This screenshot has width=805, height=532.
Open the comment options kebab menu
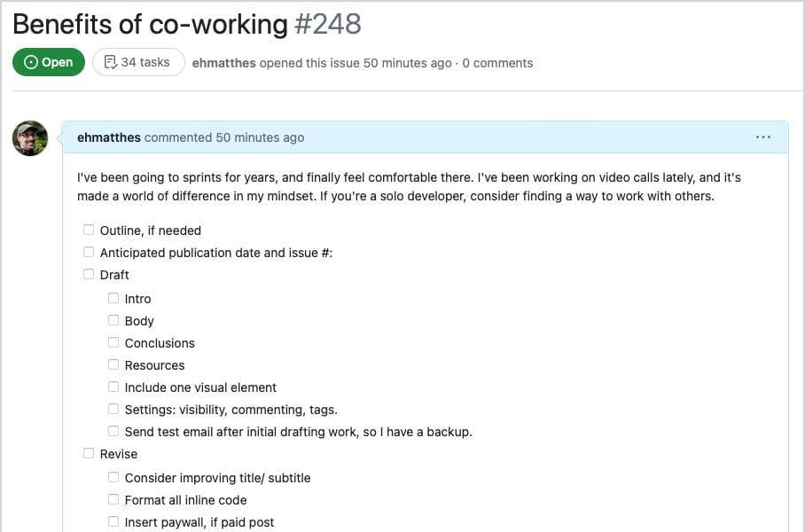[762, 137]
